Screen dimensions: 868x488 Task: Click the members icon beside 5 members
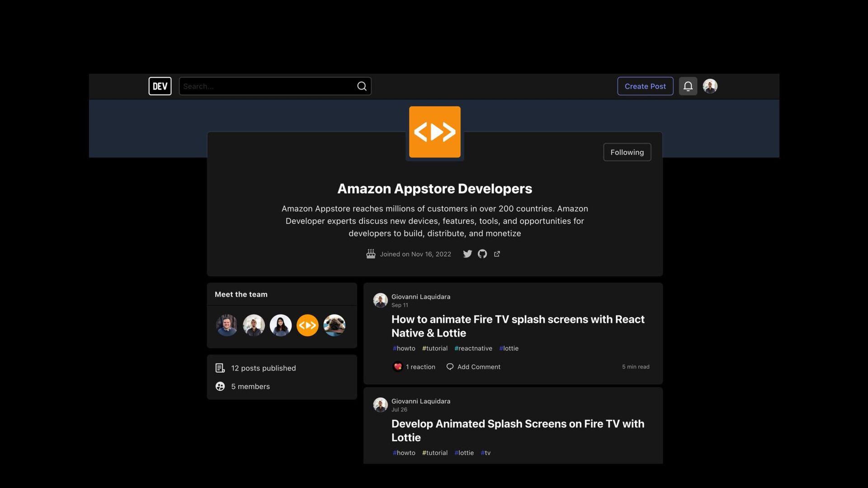click(x=220, y=386)
